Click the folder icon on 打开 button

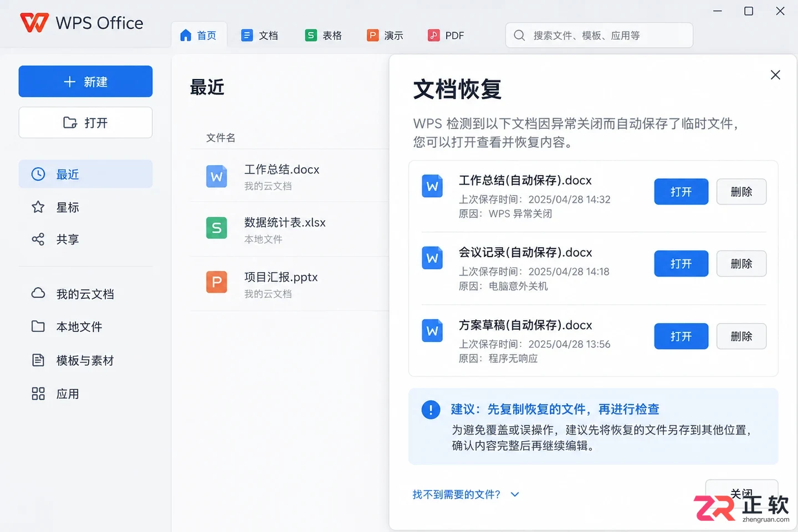pyautogui.click(x=70, y=122)
